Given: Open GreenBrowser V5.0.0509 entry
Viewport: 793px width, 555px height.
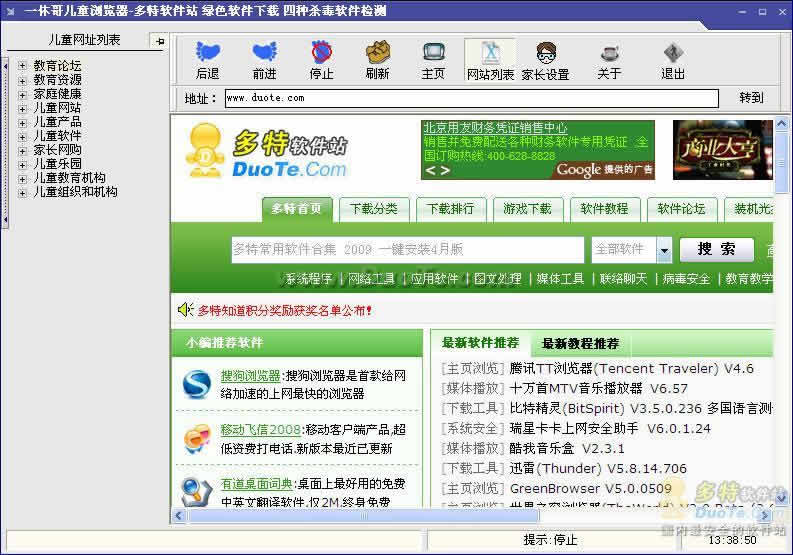Looking at the screenshot, I should 591,488.
